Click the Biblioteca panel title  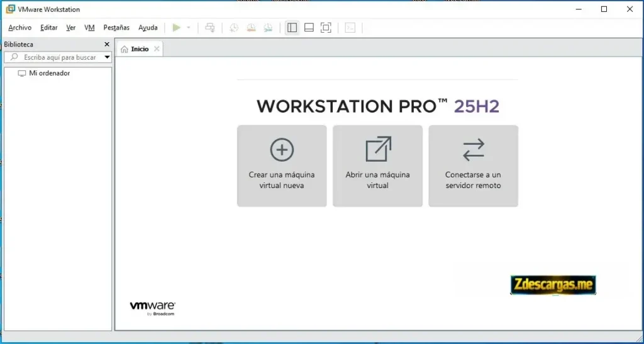tap(18, 44)
